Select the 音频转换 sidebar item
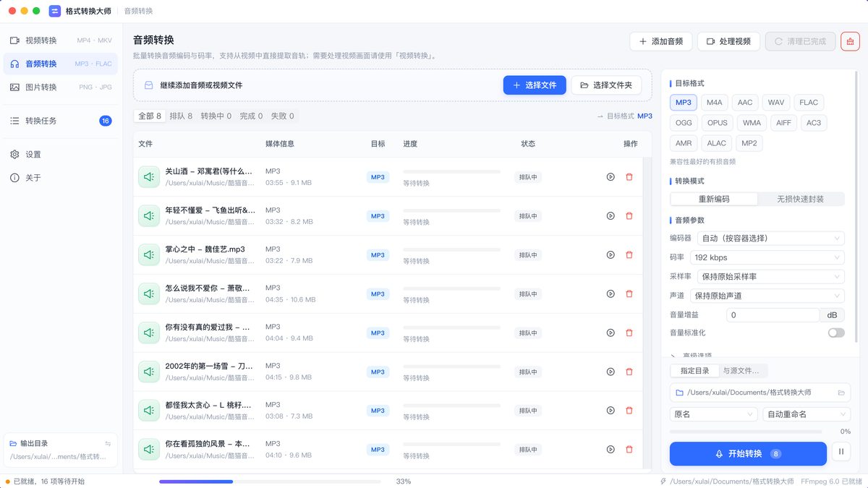 [61, 64]
